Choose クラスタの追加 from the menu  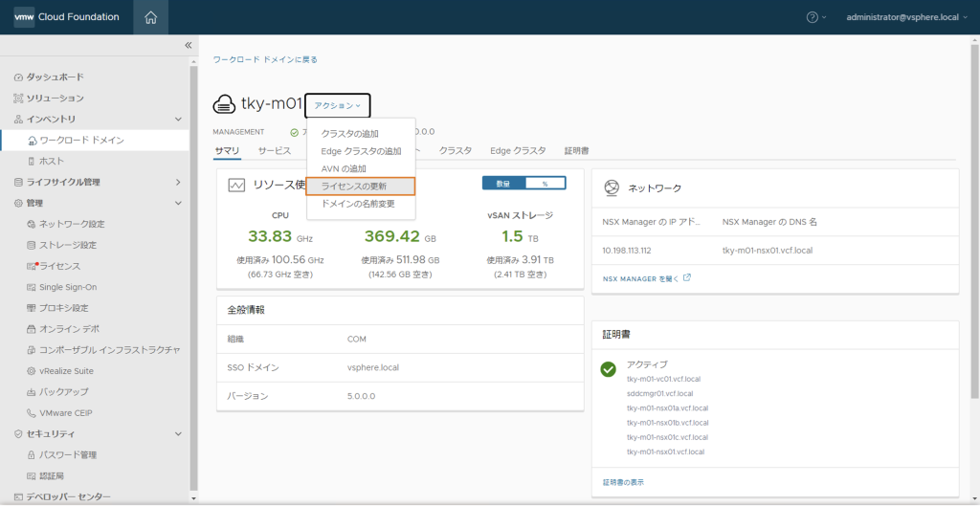(349, 134)
